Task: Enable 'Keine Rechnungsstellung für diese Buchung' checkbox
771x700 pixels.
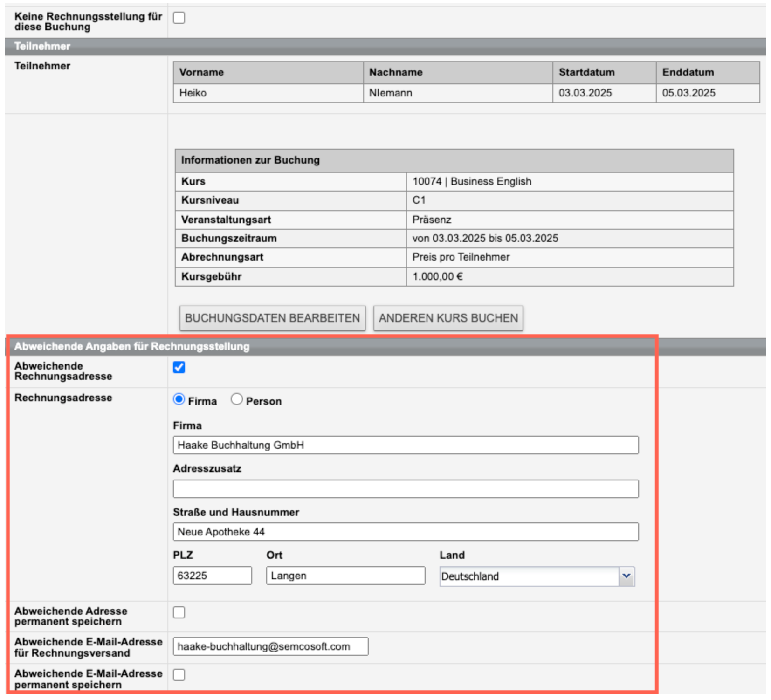Action: pos(179,18)
